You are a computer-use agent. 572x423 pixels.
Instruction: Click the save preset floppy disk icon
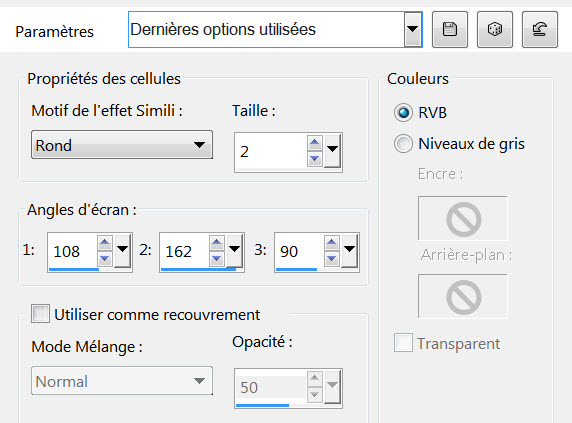pyautogui.click(x=450, y=30)
